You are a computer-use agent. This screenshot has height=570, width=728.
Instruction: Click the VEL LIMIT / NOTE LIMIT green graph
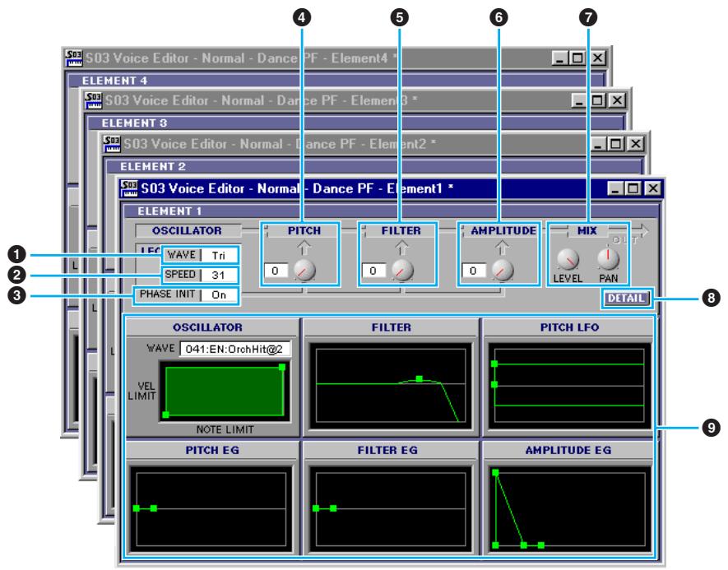pos(225,392)
